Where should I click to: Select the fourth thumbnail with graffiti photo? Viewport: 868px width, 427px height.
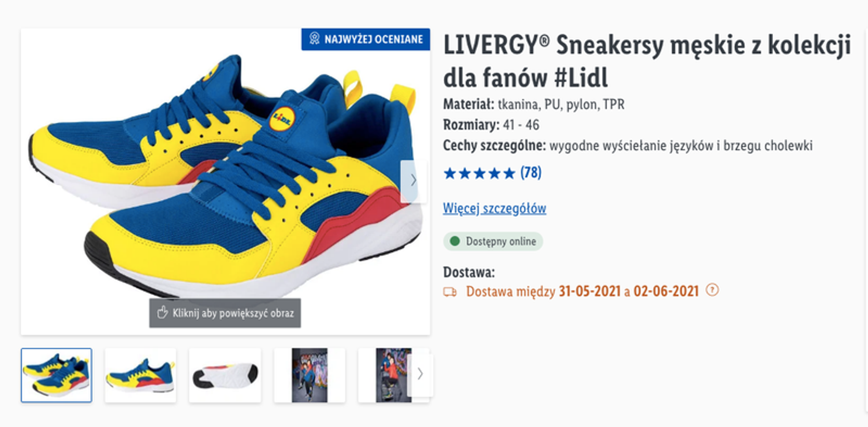[310, 375]
